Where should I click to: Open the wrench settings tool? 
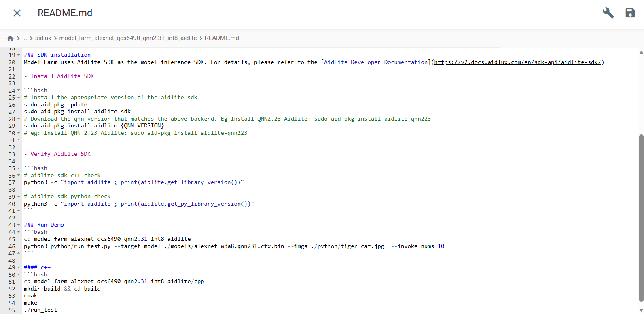tap(608, 13)
